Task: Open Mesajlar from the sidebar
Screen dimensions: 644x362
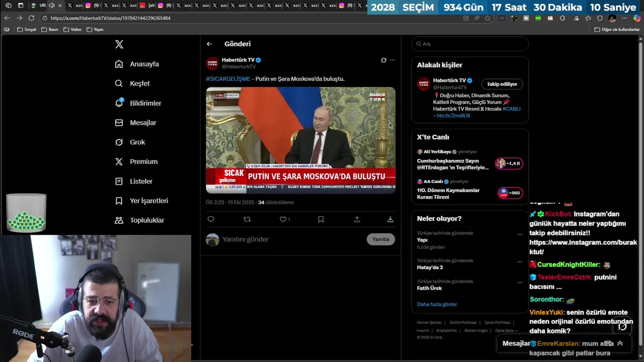Action: [x=136, y=123]
